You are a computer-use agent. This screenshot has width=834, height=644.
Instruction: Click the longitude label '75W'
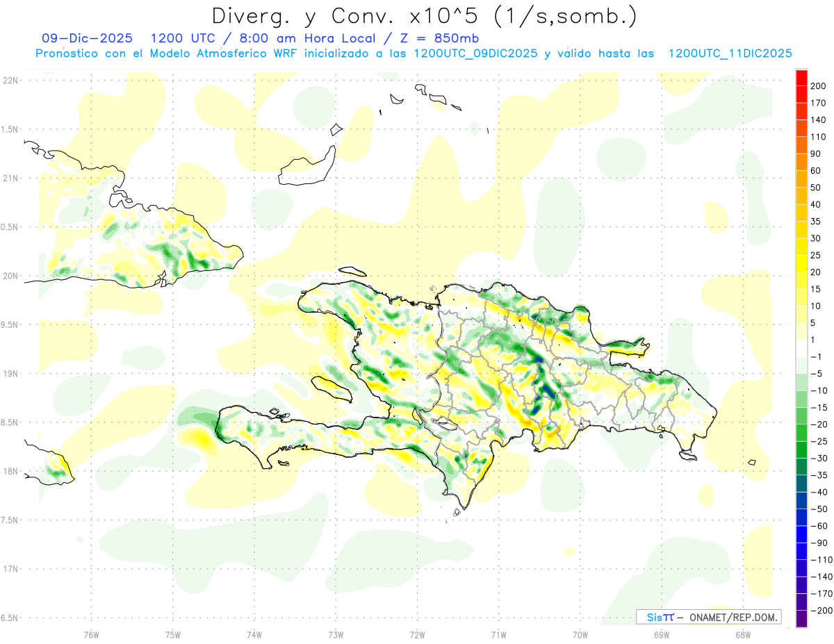coord(172,634)
